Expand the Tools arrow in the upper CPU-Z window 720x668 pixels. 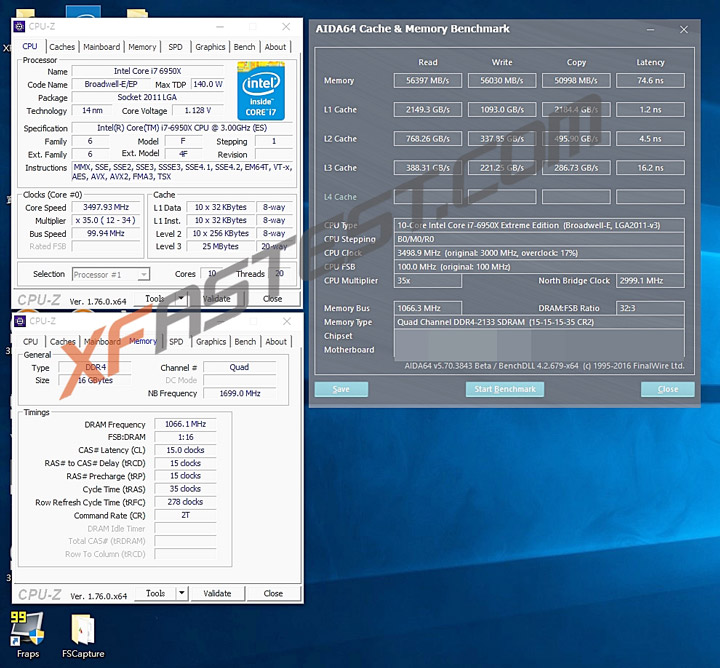coord(181,299)
